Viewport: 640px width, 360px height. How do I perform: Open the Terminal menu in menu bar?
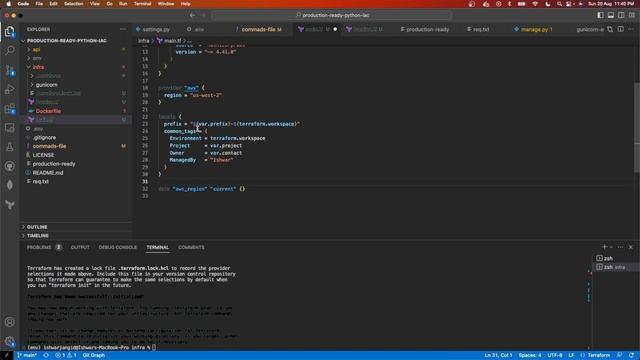click(142, 4)
